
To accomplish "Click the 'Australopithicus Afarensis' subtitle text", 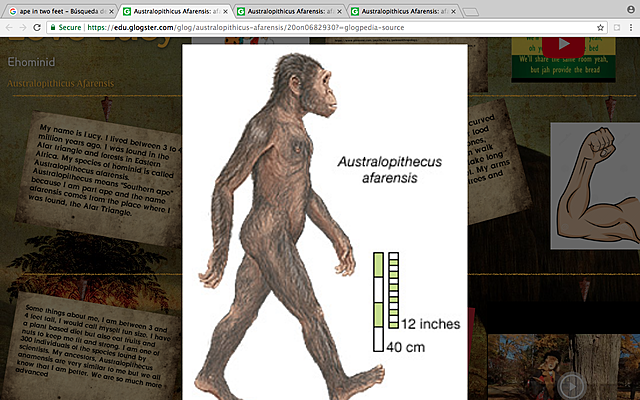I will [60, 84].
